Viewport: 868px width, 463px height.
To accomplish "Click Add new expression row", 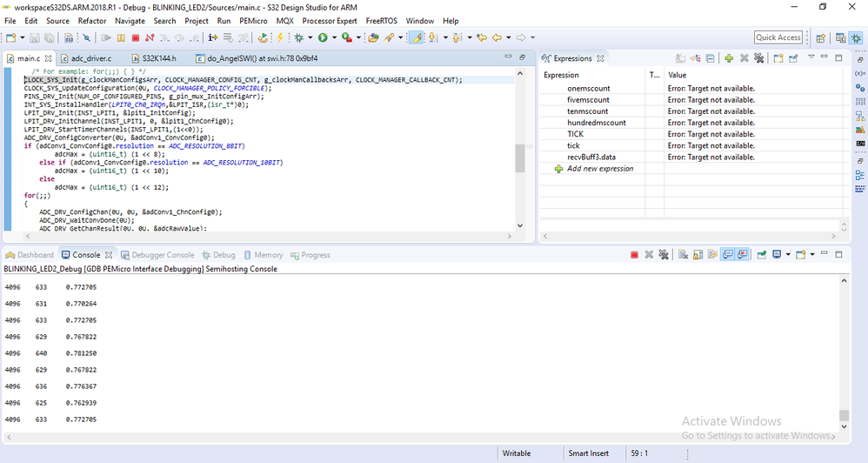I will (600, 168).
